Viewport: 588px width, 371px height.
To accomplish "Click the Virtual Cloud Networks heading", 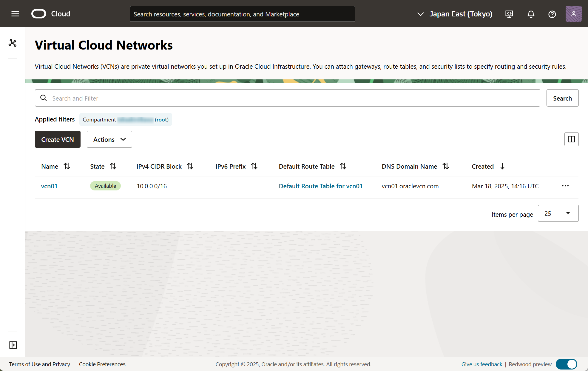I will coord(104,45).
